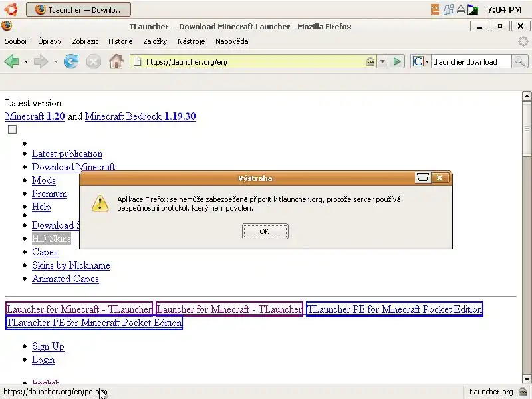
Task: Open the Sign Up link
Action: click(48, 346)
